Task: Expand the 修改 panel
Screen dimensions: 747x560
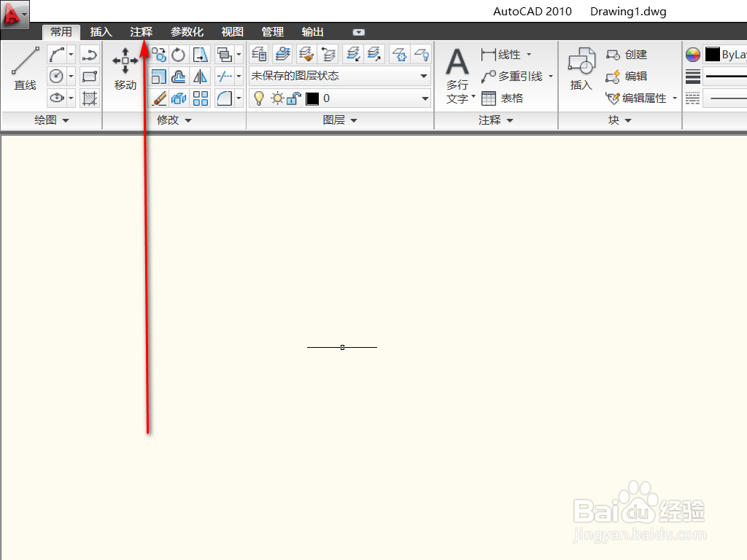Action: point(174,120)
